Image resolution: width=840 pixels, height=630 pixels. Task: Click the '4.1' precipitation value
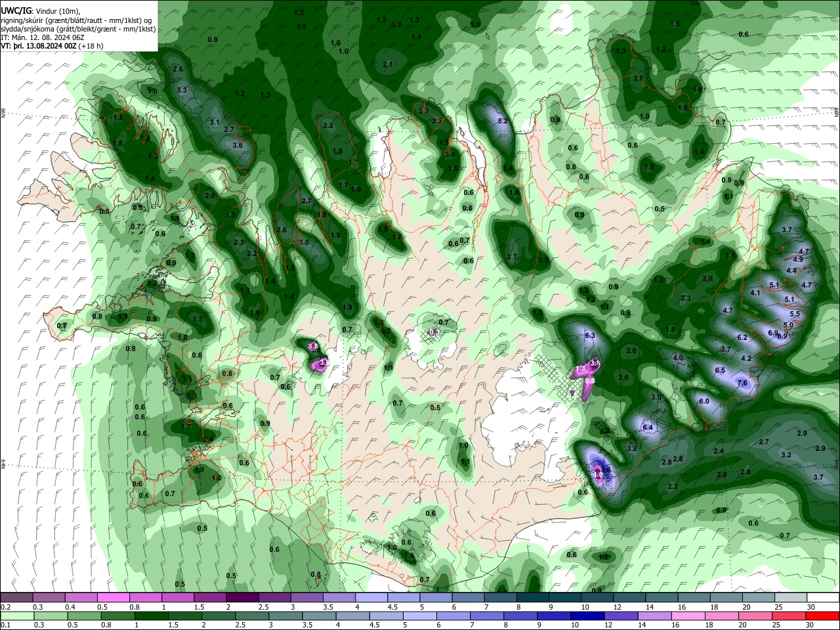pos(755,293)
